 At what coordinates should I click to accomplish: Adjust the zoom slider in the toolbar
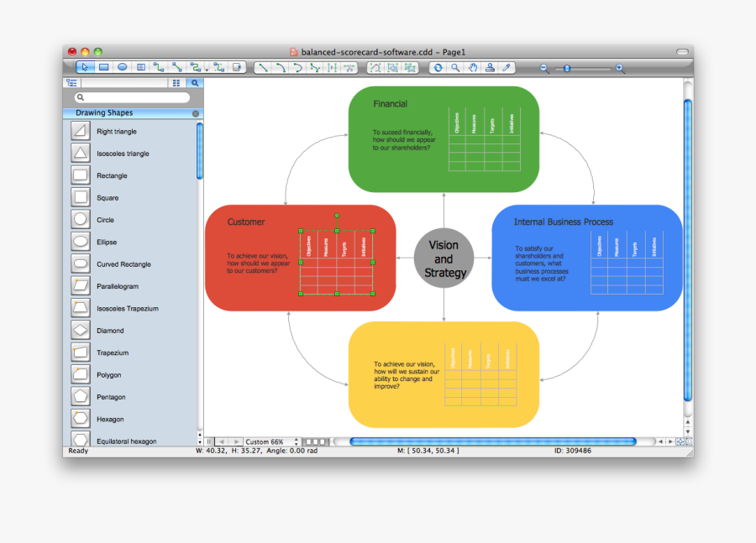click(565, 68)
